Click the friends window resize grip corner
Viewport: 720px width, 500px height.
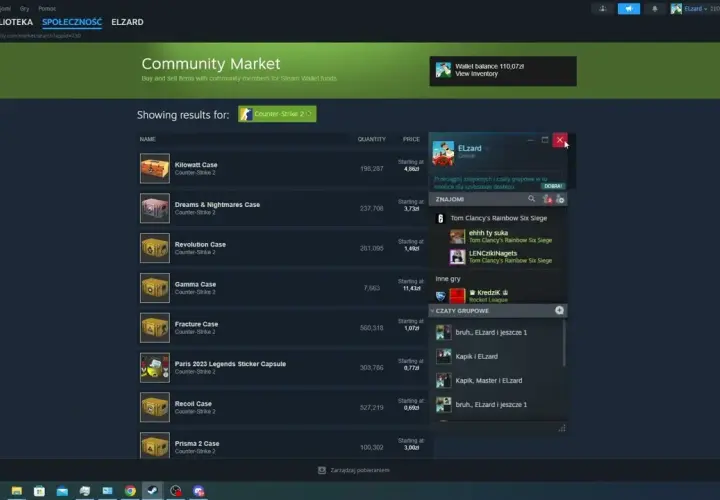point(562,428)
